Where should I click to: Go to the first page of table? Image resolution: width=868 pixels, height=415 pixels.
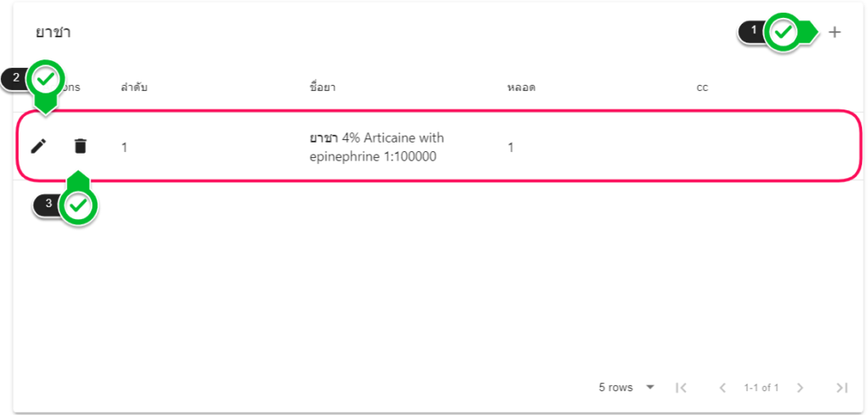click(x=681, y=388)
